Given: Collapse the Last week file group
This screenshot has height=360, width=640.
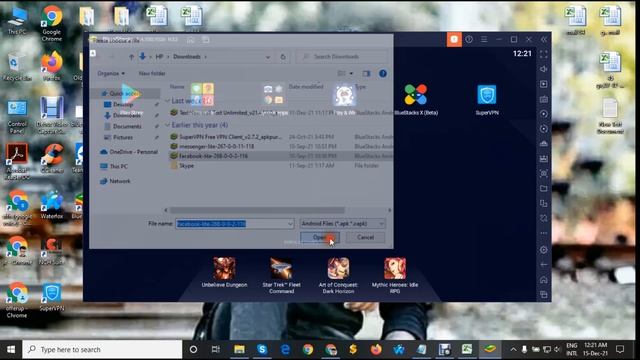Looking at the screenshot, I should [x=167, y=100].
